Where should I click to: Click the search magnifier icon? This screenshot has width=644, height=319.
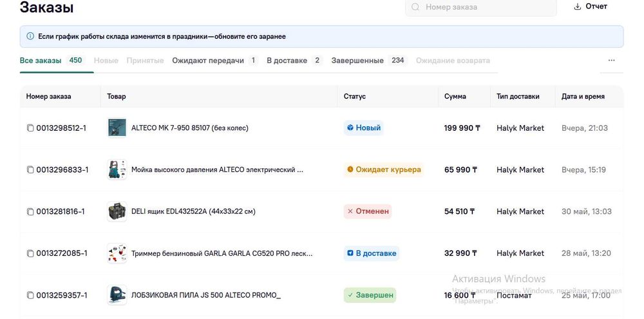click(415, 7)
